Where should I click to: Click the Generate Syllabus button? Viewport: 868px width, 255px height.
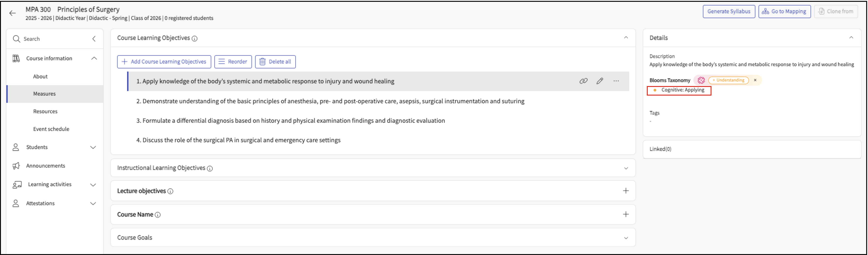coord(728,12)
